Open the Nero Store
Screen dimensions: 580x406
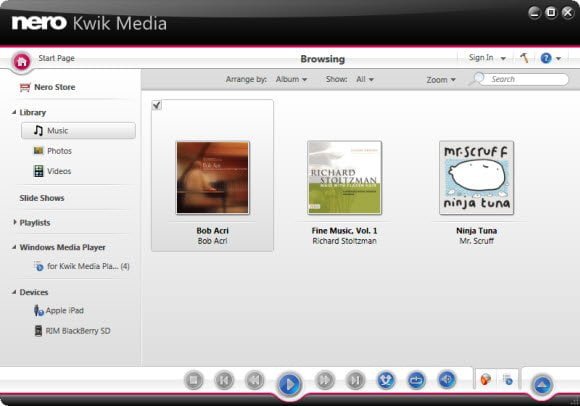(47, 87)
